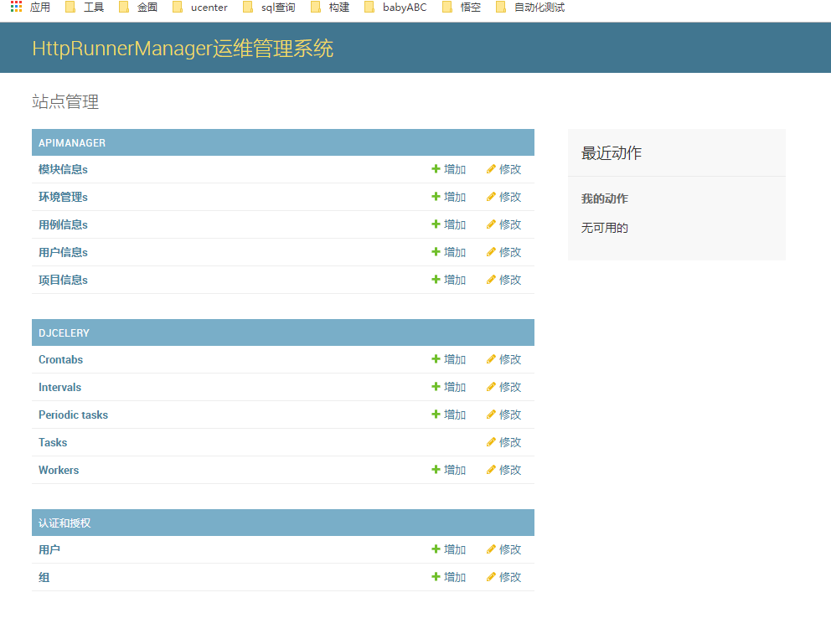
Task: Open the 环境管理s model list
Action: click(x=63, y=197)
